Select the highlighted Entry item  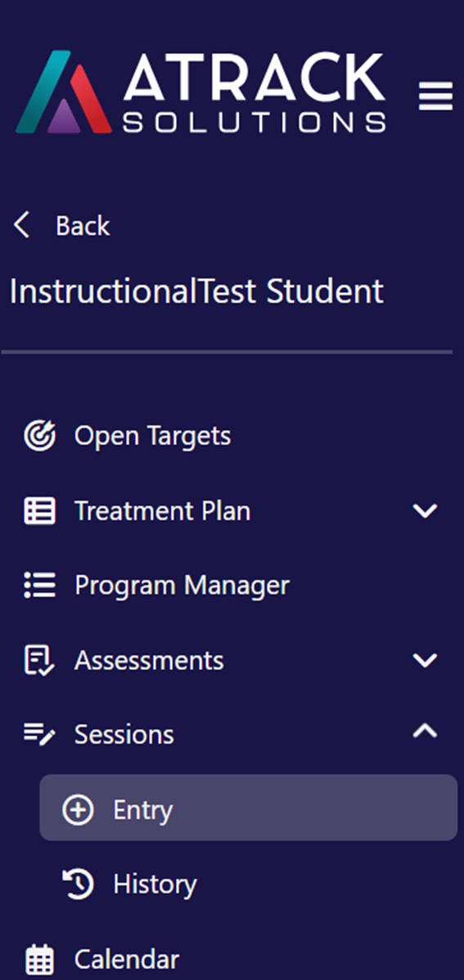point(248,807)
